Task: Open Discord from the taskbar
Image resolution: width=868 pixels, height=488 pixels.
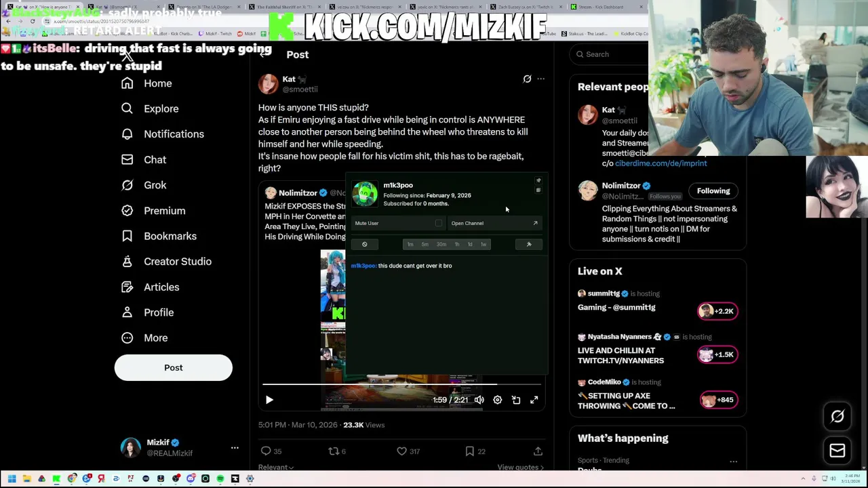Action: 191,479
